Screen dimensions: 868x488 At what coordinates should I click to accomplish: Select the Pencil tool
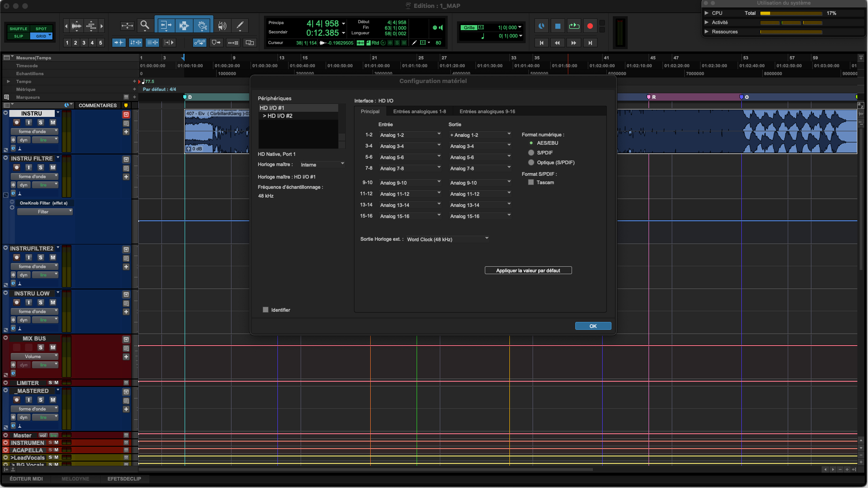(x=240, y=26)
